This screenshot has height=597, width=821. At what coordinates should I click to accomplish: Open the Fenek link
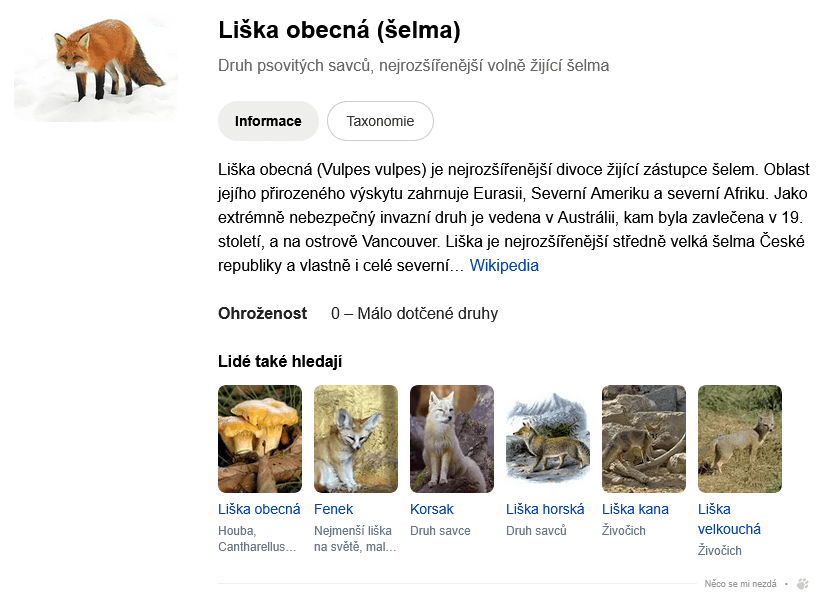point(334,509)
